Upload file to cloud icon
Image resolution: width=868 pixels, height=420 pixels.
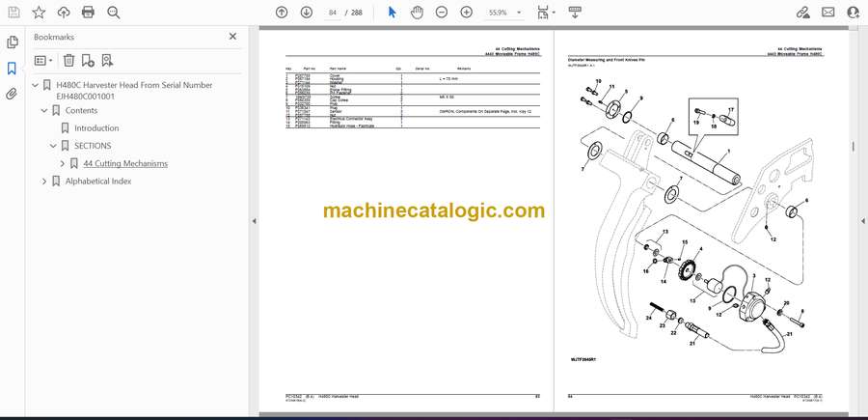click(64, 13)
